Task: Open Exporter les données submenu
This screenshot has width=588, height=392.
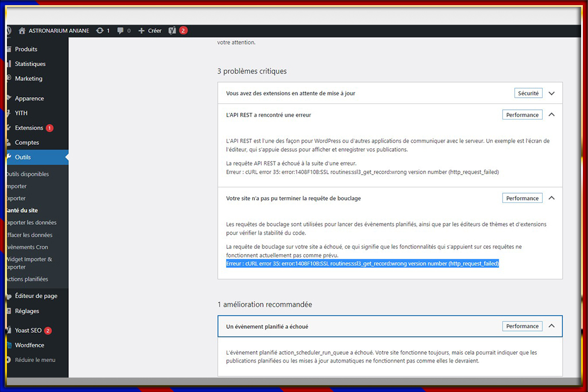Action: (x=32, y=222)
